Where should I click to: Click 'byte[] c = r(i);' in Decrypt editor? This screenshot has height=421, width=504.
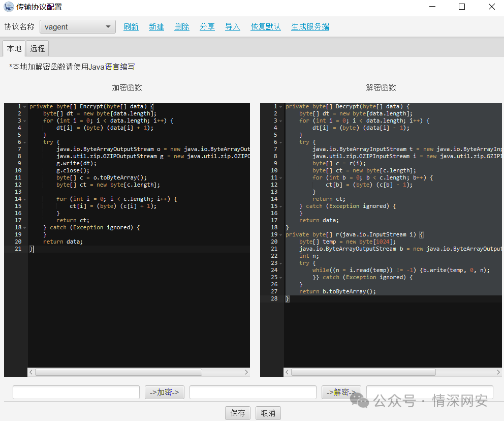point(339,164)
